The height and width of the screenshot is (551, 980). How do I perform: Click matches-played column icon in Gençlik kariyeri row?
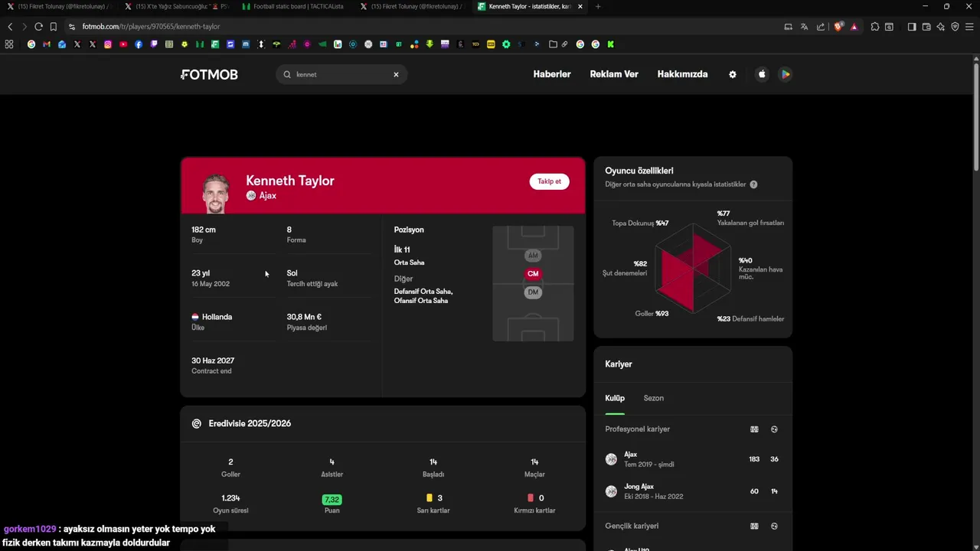click(x=754, y=526)
